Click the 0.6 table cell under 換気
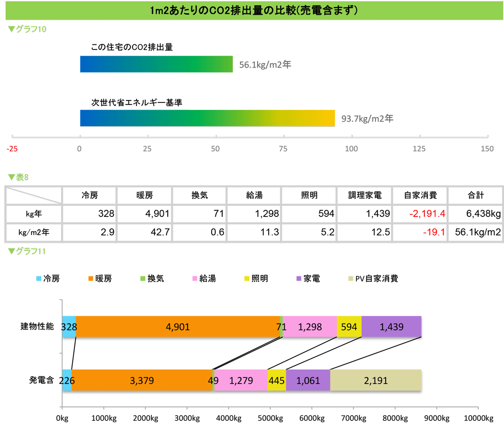This screenshot has width=504, height=445. click(x=200, y=232)
